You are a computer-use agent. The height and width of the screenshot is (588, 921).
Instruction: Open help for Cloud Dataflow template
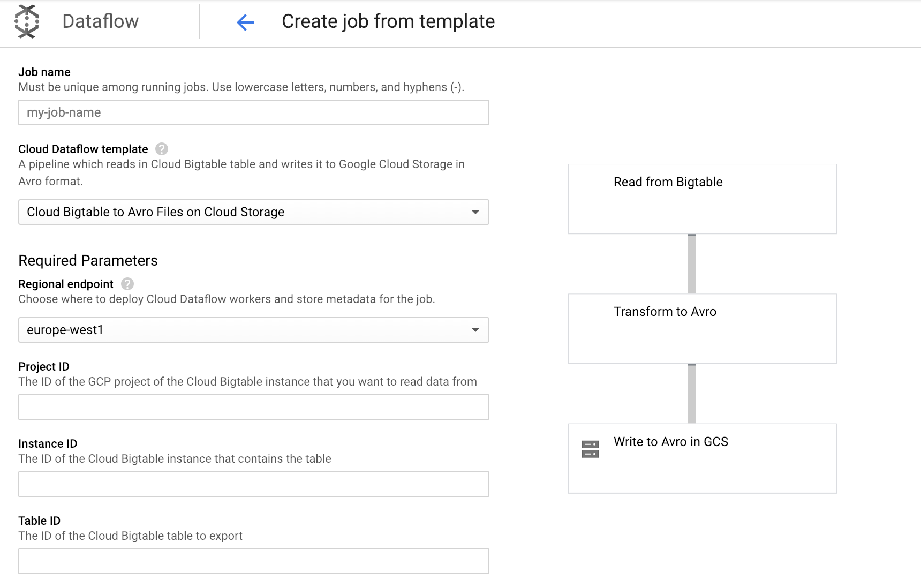pos(162,149)
